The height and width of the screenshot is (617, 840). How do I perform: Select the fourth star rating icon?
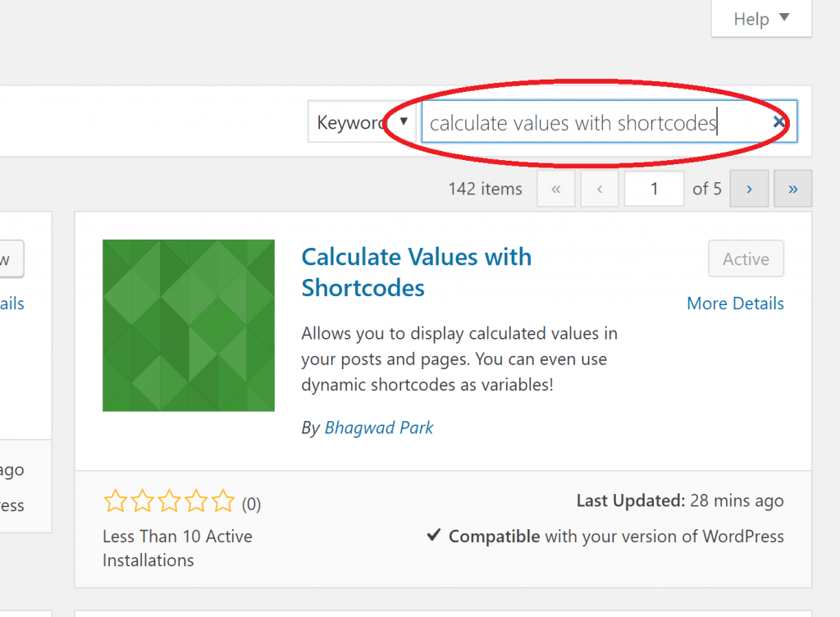pos(195,501)
